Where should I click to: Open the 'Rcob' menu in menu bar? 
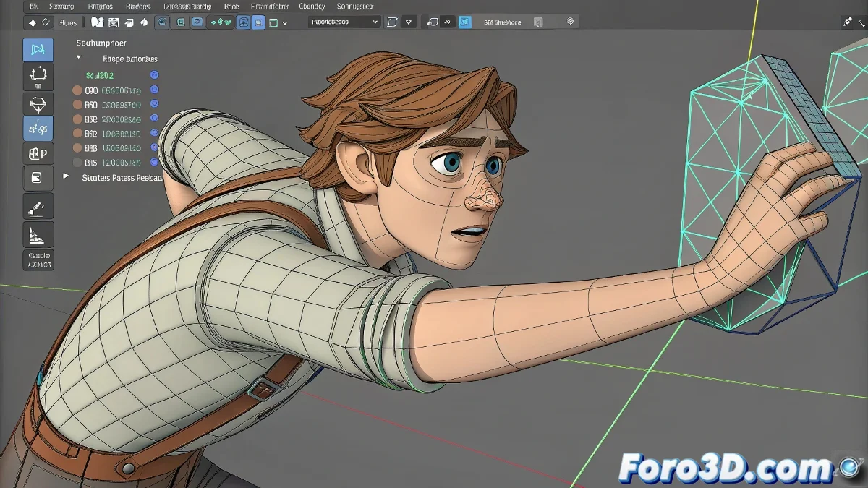pos(231,7)
